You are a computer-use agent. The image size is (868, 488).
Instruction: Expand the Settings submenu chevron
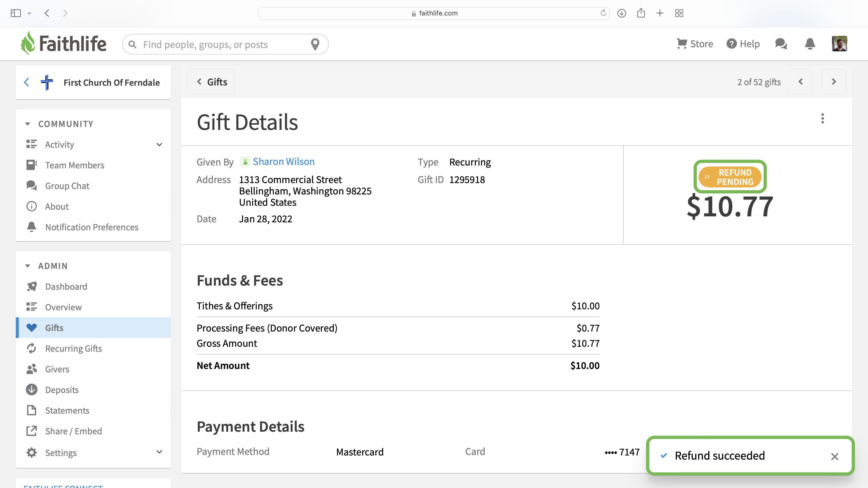(x=159, y=452)
